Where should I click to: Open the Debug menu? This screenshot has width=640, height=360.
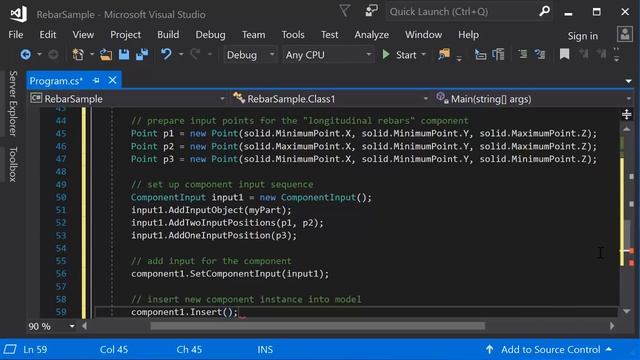[210, 35]
